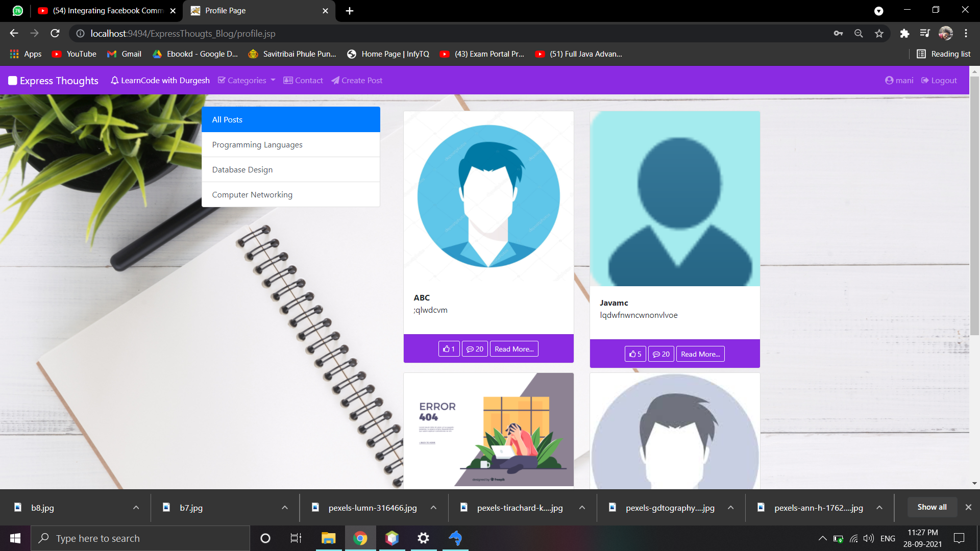Expand the Categories dropdown in the navbar
The width and height of the screenshot is (980, 551).
(247, 81)
